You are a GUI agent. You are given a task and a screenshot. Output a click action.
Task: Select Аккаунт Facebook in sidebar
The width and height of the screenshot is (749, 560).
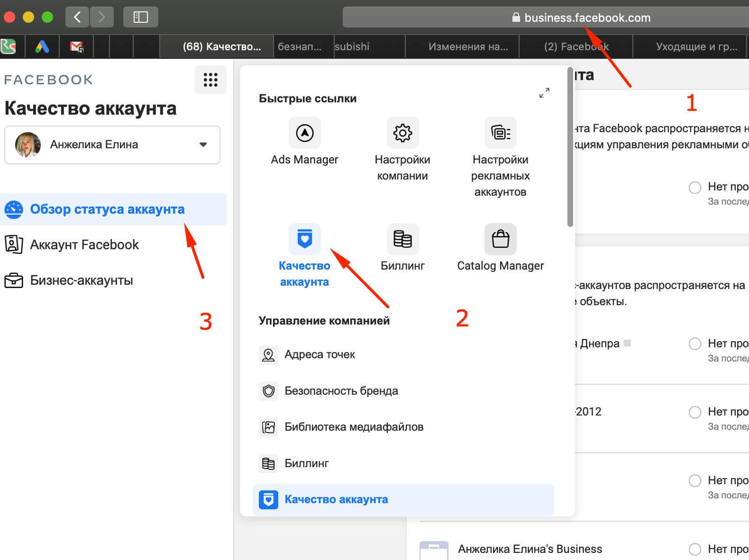click(113, 244)
